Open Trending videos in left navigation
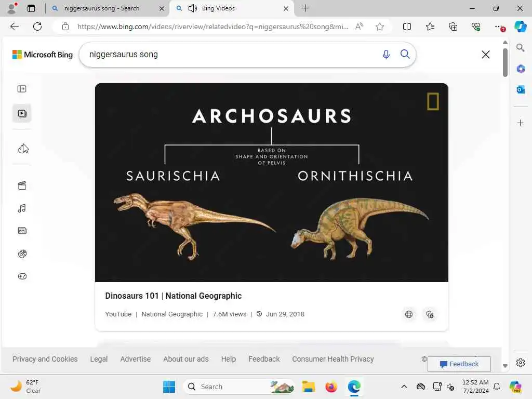532x399 pixels. click(22, 148)
